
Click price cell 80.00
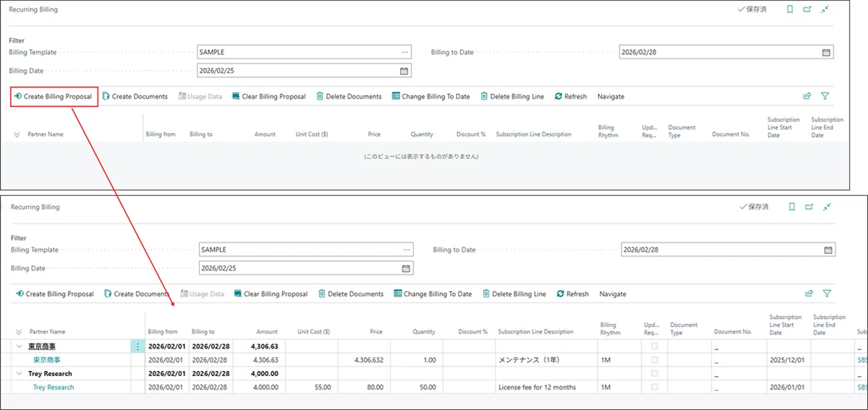pyautogui.click(x=374, y=388)
